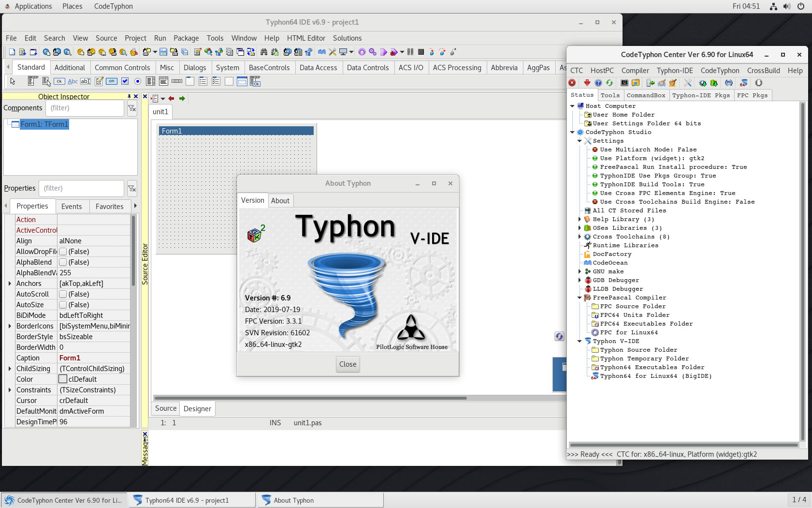Screen dimensions: 812x508
Task: Pick the TToggleBox 'on' component in the palette
Action: pyautogui.click(x=112, y=81)
